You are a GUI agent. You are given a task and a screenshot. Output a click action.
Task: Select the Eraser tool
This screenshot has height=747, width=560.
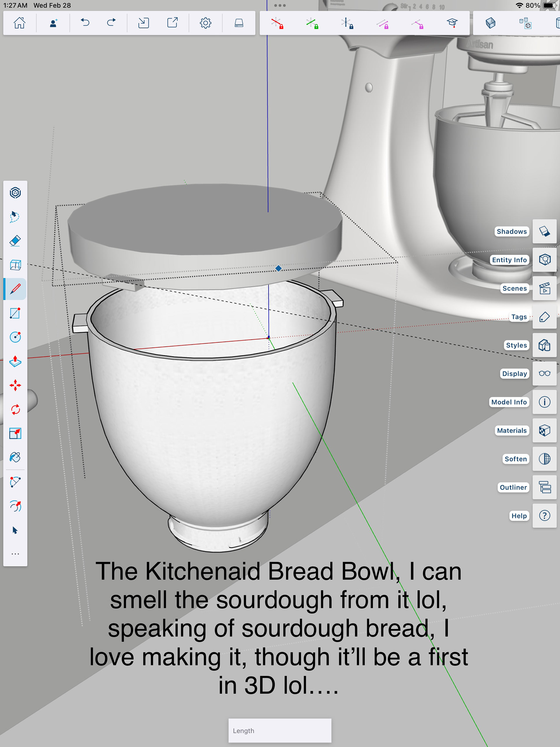[x=15, y=241]
